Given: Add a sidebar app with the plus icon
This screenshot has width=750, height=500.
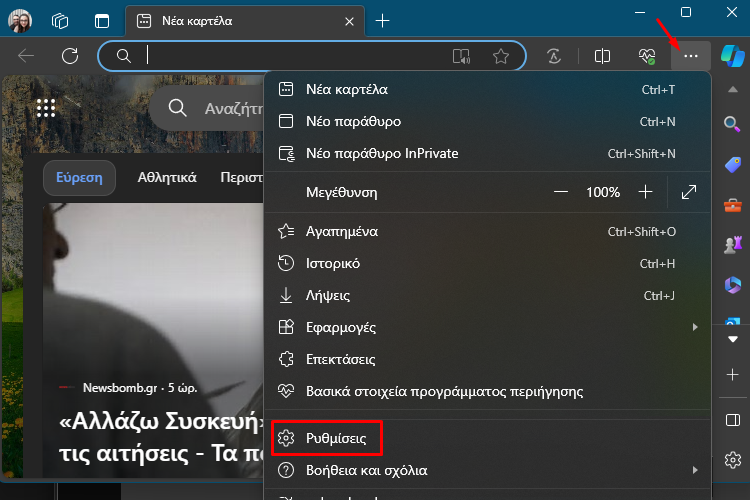Looking at the screenshot, I should (732, 374).
